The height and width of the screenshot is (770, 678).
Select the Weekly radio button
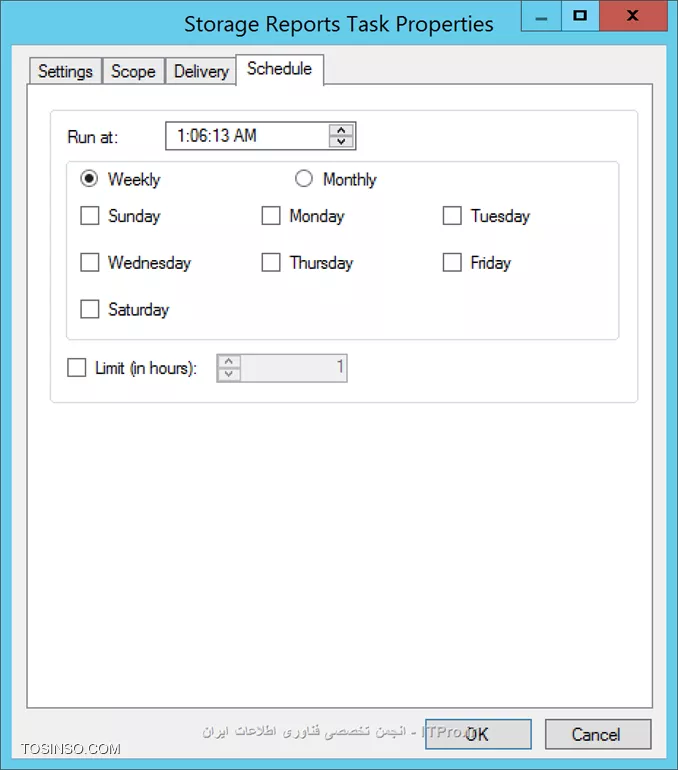click(90, 179)
